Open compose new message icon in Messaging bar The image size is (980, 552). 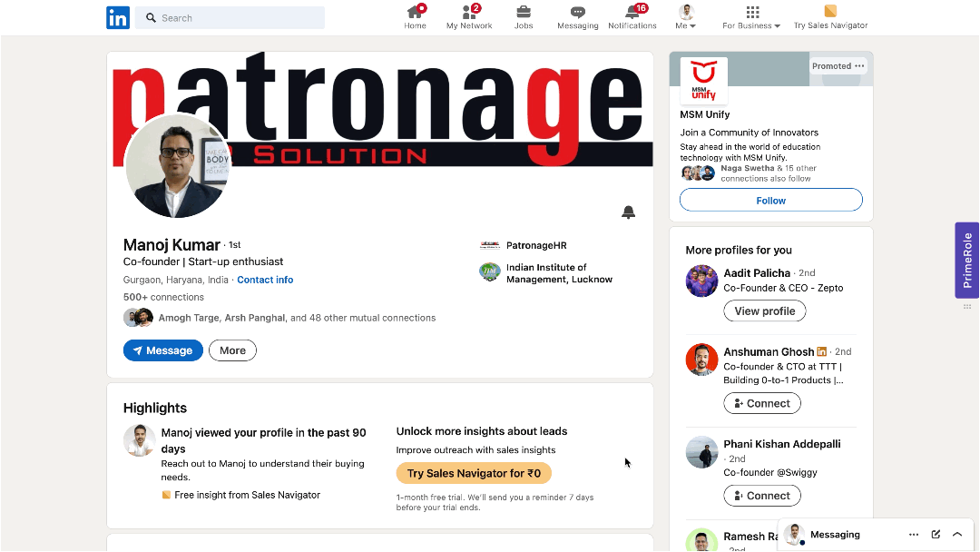(x=936, y=535)
